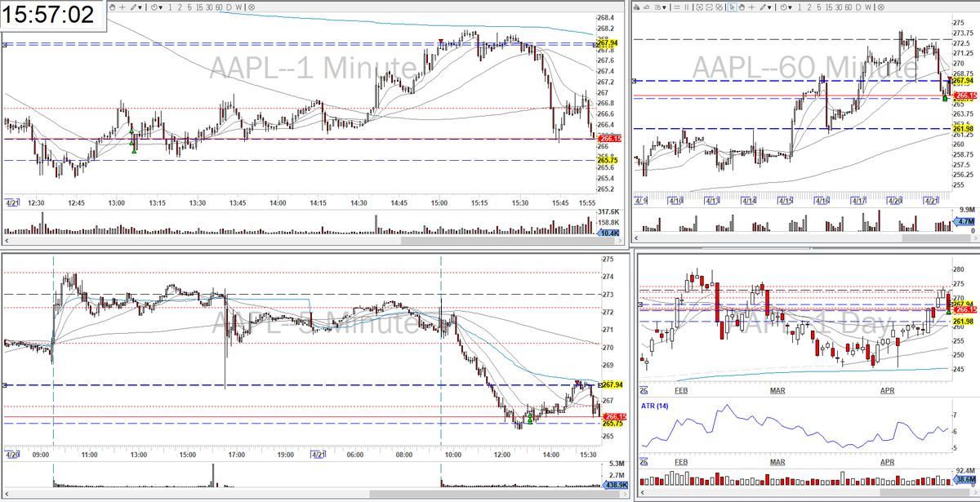
Task: Expand the list menu dropdown arrow in the 60-minute toolbar
Action: click(x=665, y=7)
